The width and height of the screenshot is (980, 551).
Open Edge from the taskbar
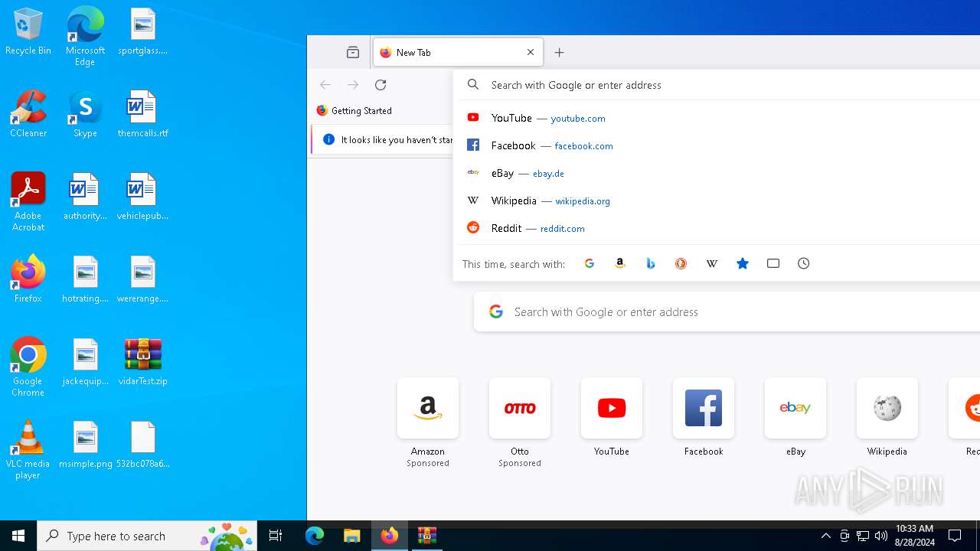[315, 536]
